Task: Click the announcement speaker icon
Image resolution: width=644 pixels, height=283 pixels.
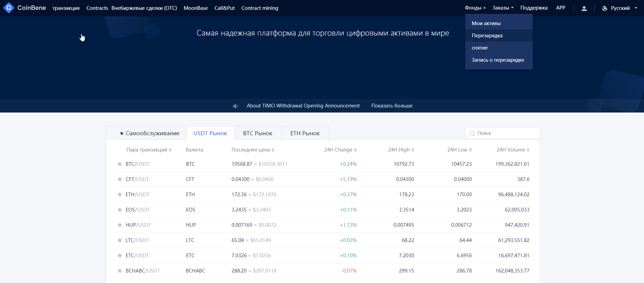Action: click(x=236, y=106)
